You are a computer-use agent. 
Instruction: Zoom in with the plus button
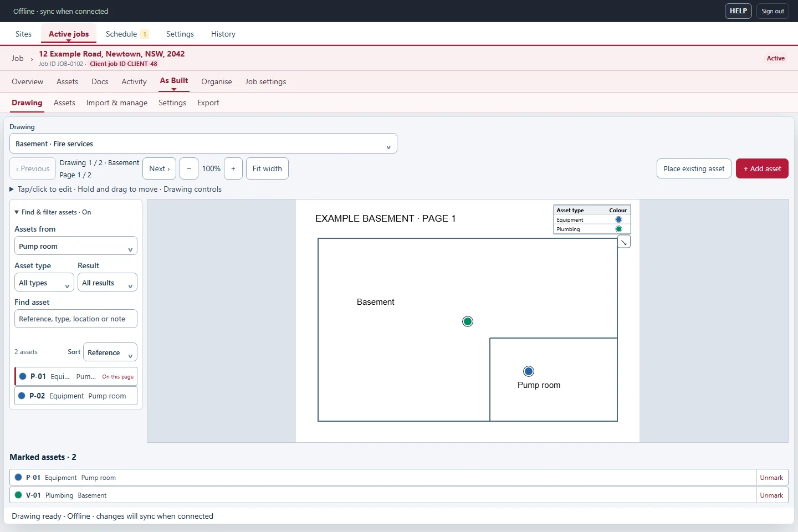[x=233, y=168]
